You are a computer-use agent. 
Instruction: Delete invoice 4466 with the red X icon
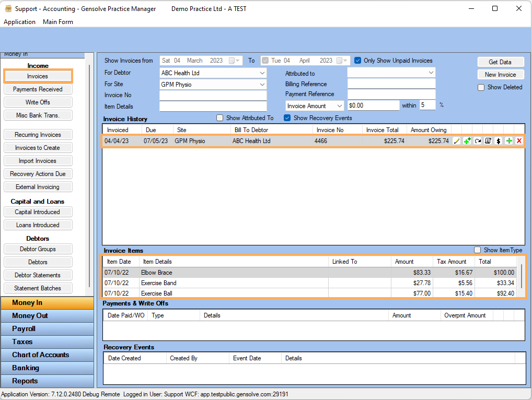[518, 140]
